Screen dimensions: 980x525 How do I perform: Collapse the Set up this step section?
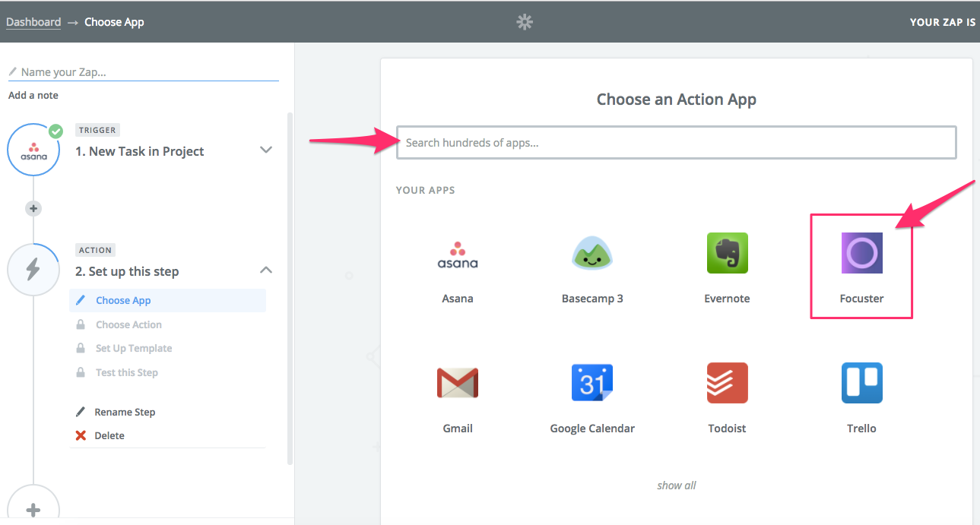click(x=266, y=270)
